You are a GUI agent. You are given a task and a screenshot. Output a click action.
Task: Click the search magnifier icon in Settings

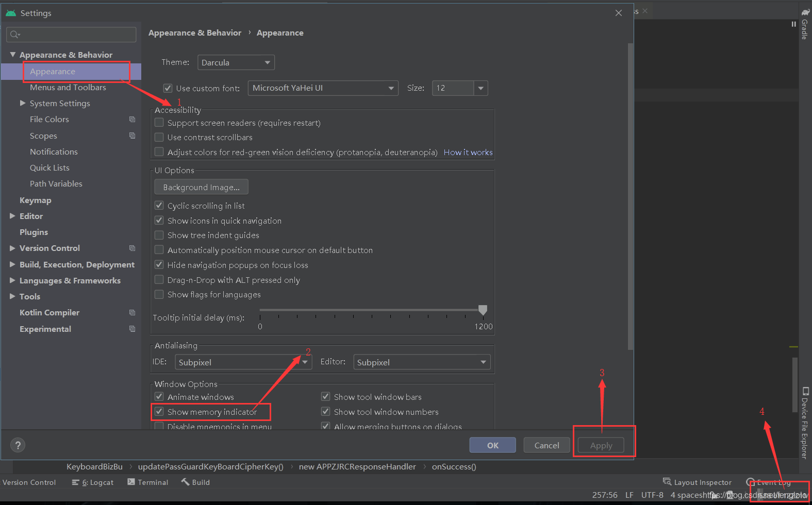click(15, 35)
